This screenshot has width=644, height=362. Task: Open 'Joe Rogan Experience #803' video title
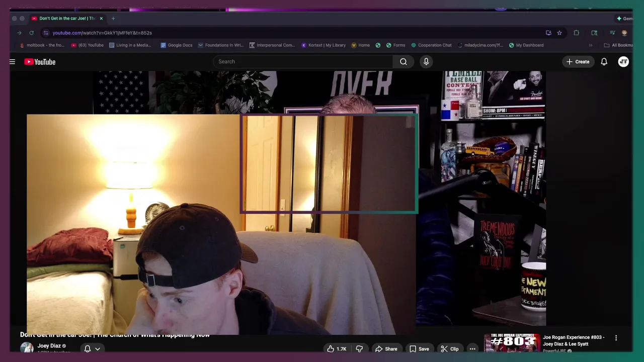(574, 340)
